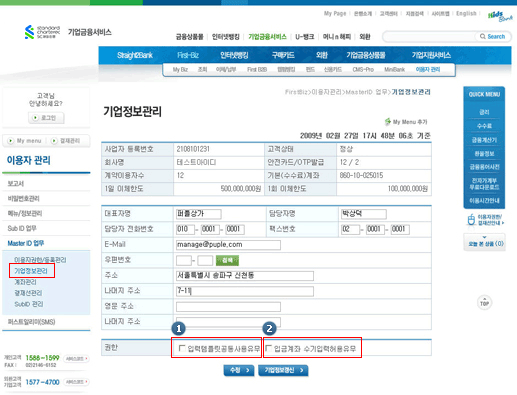This screenshot has height=395, width=517.
Task: Check the 입금계좌 수기입력허용유무 checkbox
Action: (x=268, y=348)
